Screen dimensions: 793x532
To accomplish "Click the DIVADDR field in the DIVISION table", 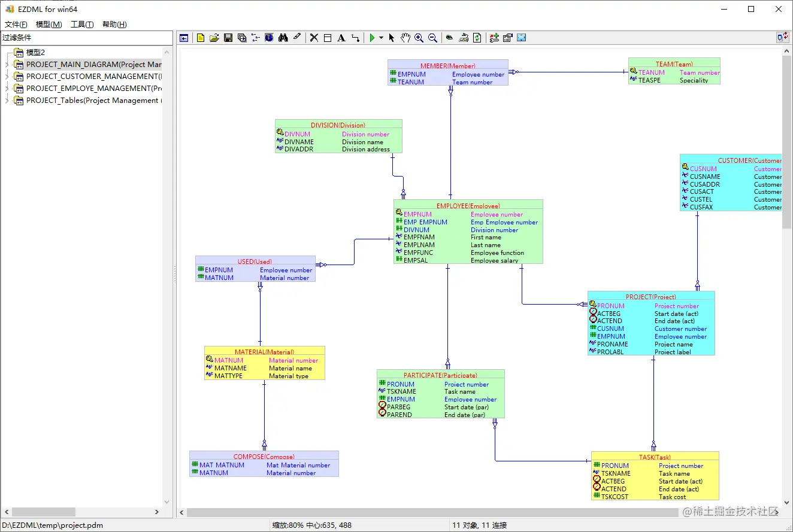I will 299,150.
